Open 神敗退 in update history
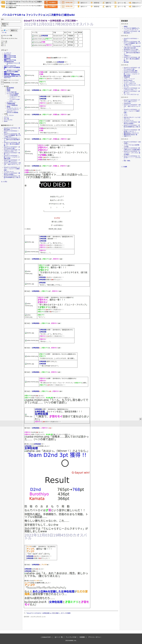 [126, 26]
